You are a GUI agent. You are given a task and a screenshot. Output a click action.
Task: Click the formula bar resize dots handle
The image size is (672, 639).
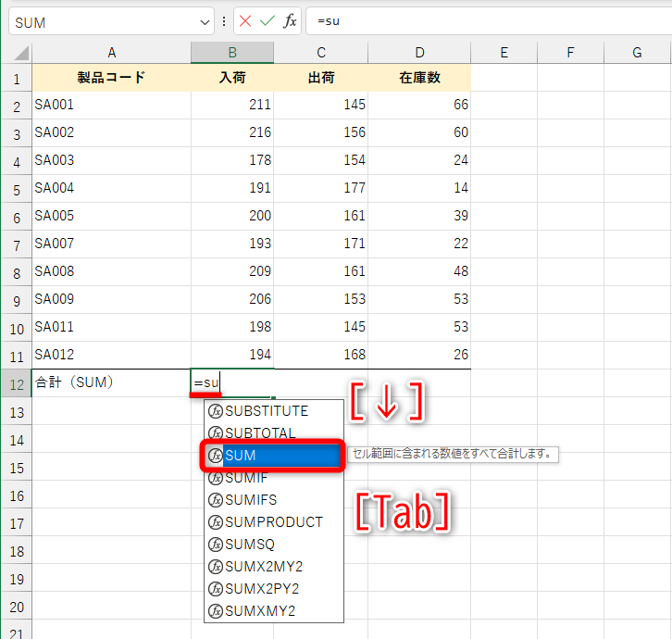(224, 21)
